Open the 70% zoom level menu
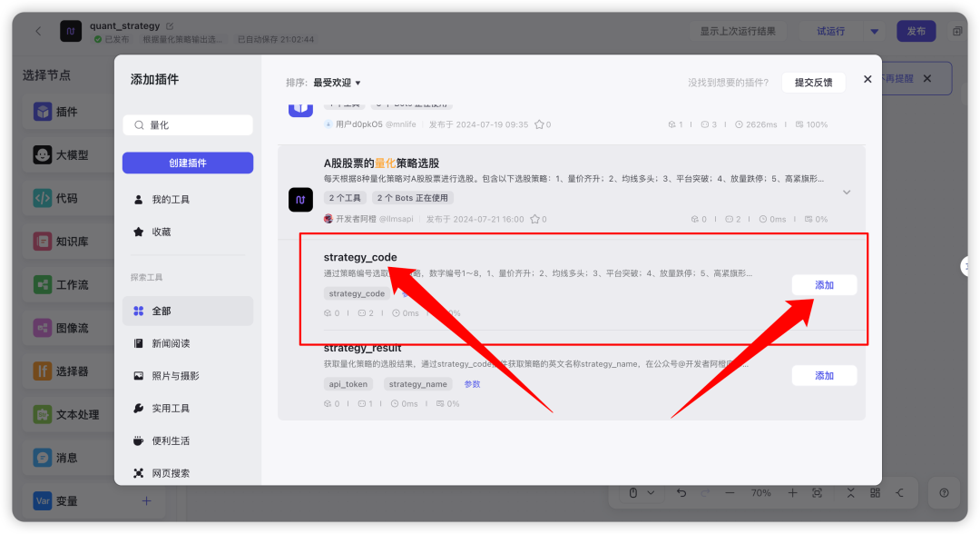This screenshot has height=534, width=980. (760, 493)
